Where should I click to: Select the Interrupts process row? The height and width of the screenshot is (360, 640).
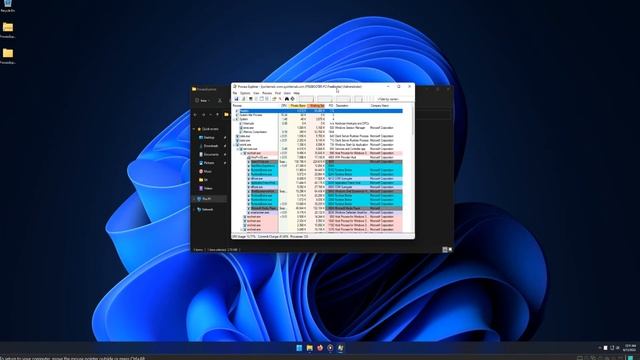click(318, 123)
